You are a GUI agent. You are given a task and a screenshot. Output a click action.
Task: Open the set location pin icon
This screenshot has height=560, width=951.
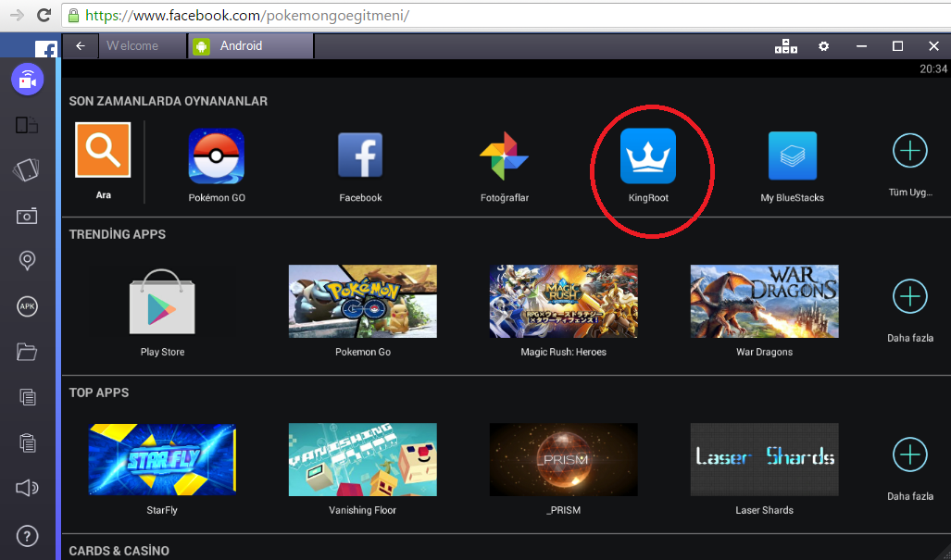27,261
